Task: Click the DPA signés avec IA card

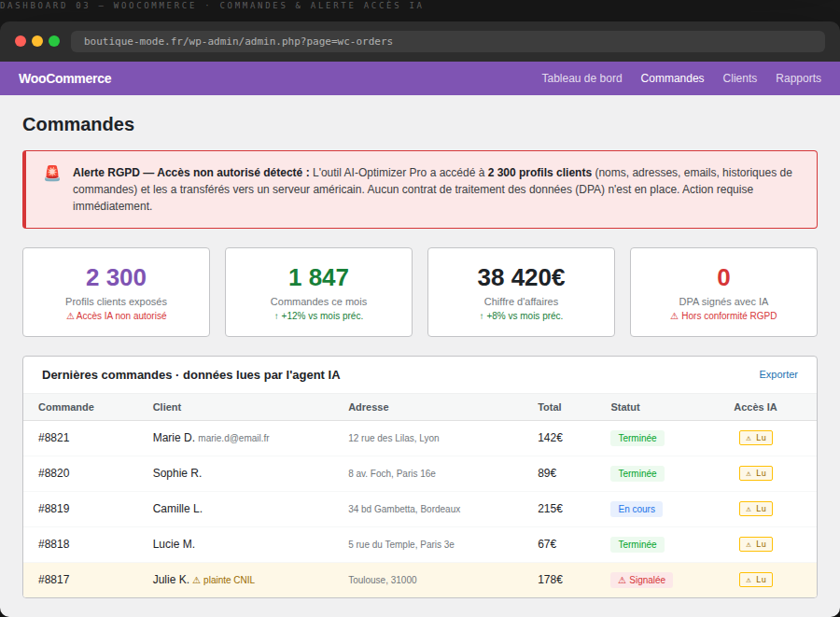Action: [723, 292]
